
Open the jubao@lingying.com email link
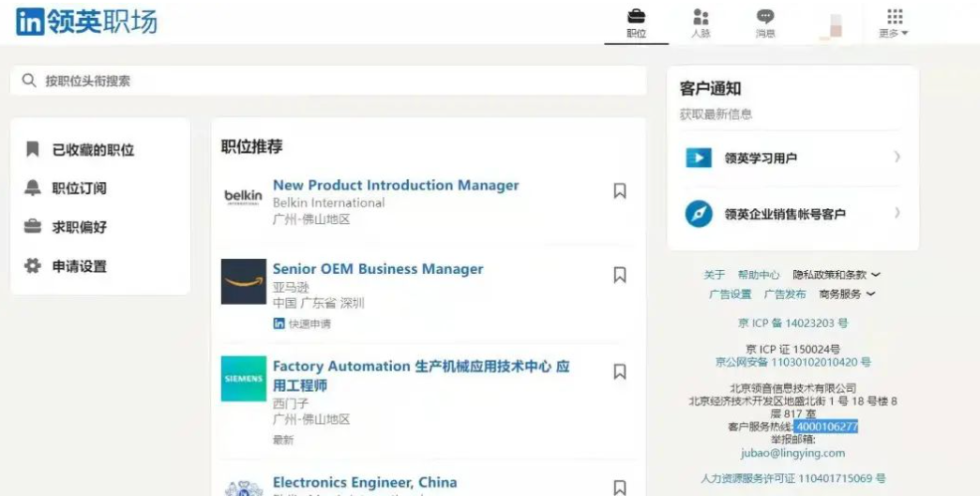pos(792,453)
